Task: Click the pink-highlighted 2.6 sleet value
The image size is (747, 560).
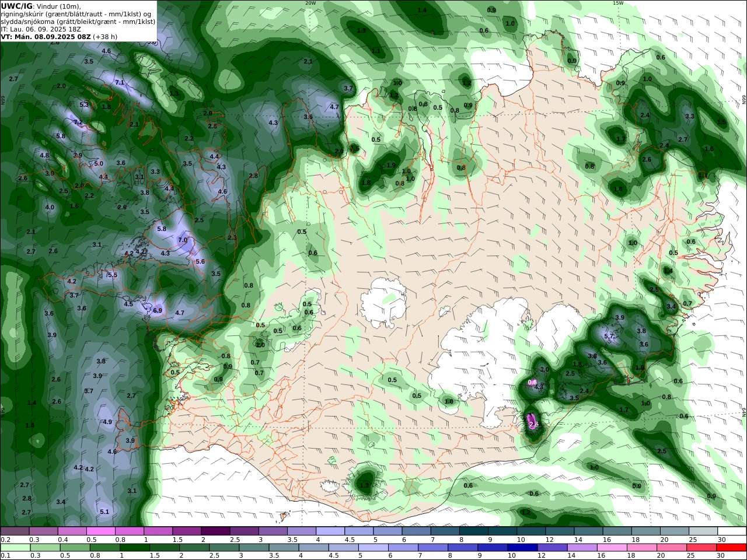Action: point(533,424)
